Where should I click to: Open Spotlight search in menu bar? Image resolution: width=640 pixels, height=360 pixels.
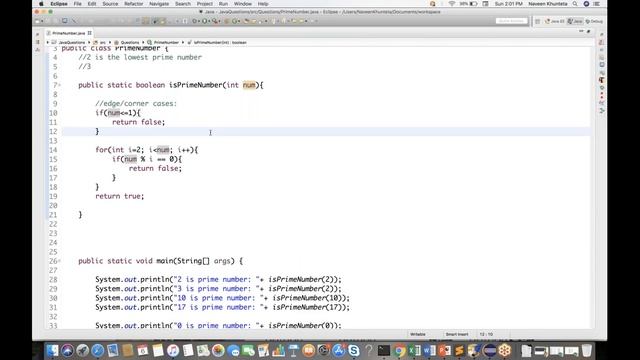coord(575,4)
